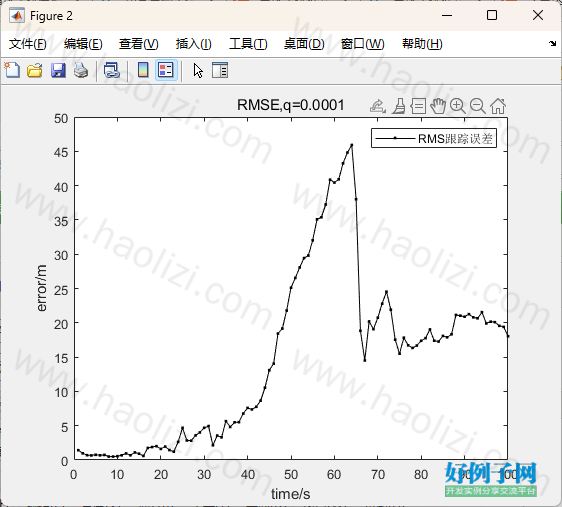The image size is (562, 507).
Task: Click the Data Tips icon on the axes toolbar
Action: (x=418, y=106)
